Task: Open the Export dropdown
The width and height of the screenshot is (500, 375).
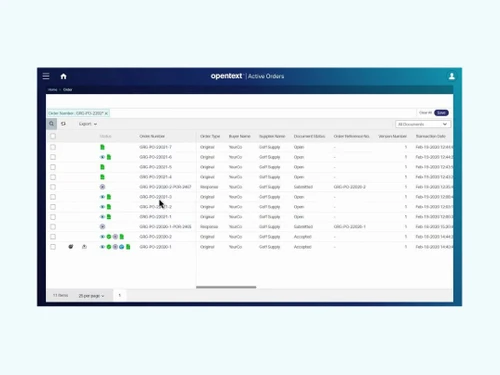Action: [x=88, y=124]
